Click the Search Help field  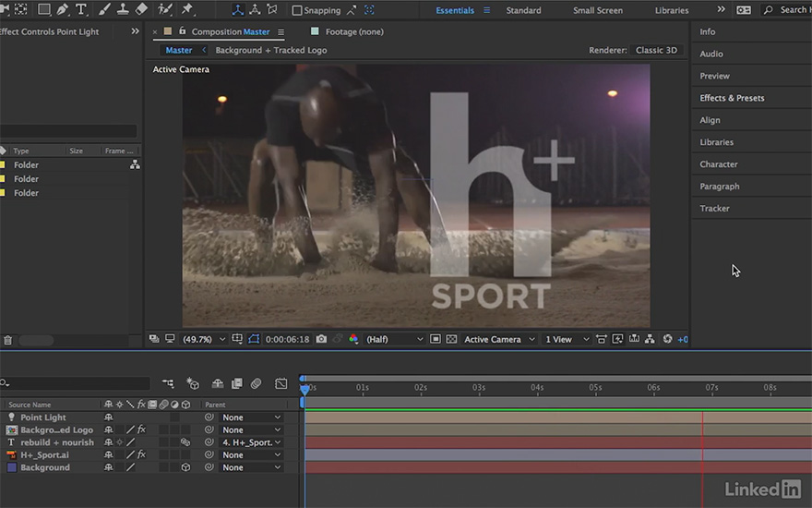coord(787,10)
